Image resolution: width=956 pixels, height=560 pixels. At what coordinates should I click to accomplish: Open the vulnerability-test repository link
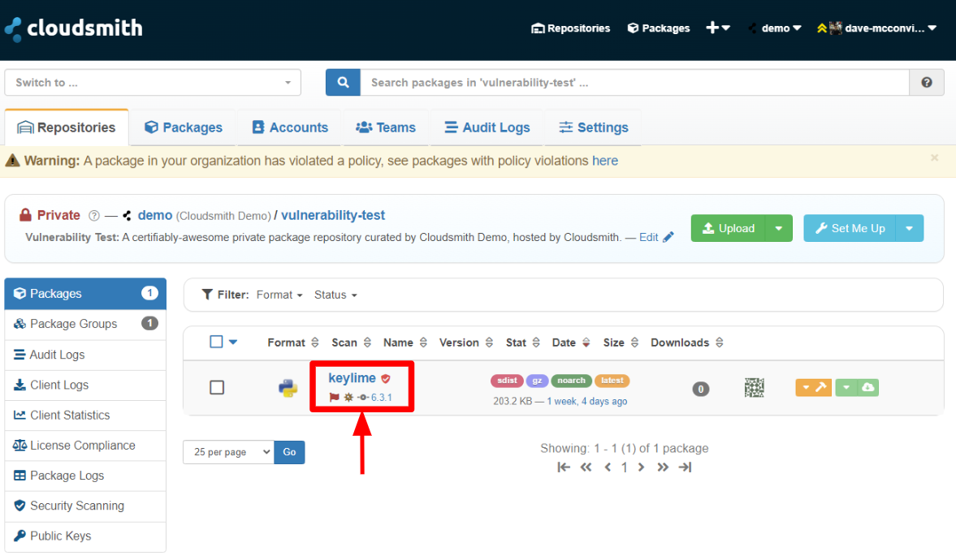pos(333,215)
